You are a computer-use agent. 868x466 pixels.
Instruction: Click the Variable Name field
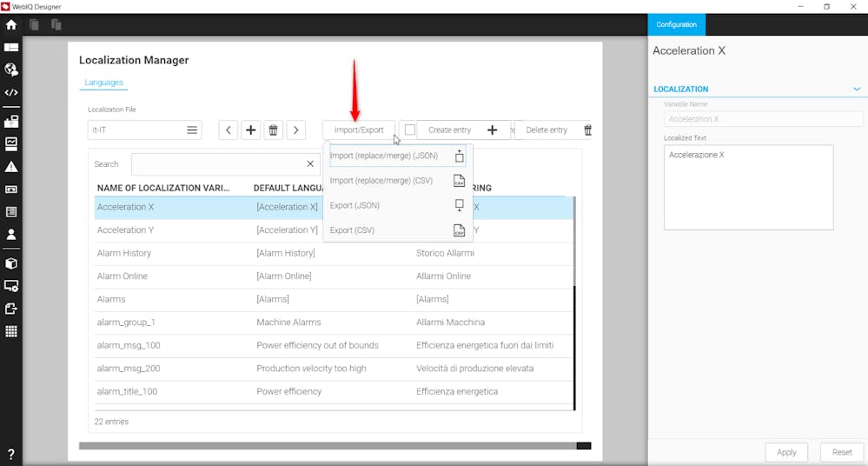(763, 119)
